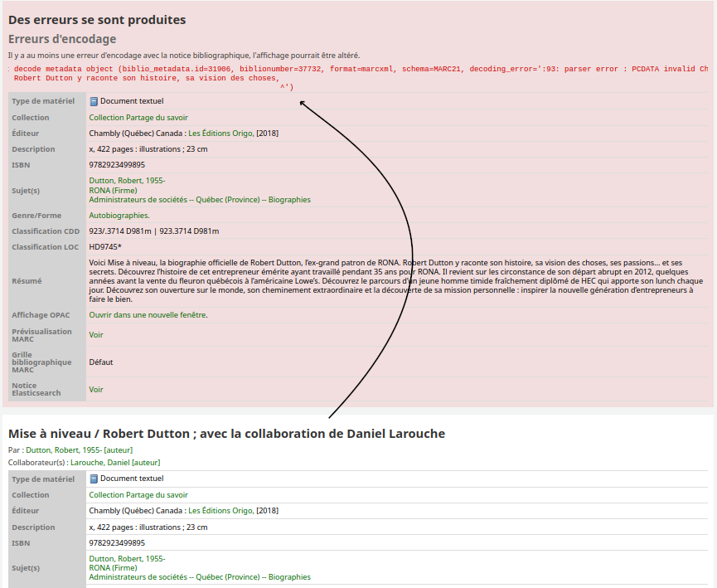717x588 pixels.
Task: Open Collection Partage du savoir link in lower record
Action: tap(138, 495)
